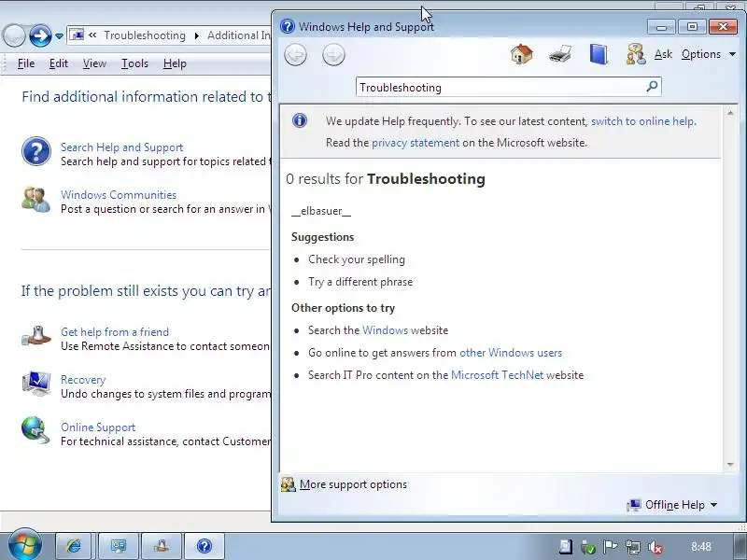The width and height of the screenshot is (747, 560).
Task: Click the muted volume tray icon
Action: click(655, 547)
